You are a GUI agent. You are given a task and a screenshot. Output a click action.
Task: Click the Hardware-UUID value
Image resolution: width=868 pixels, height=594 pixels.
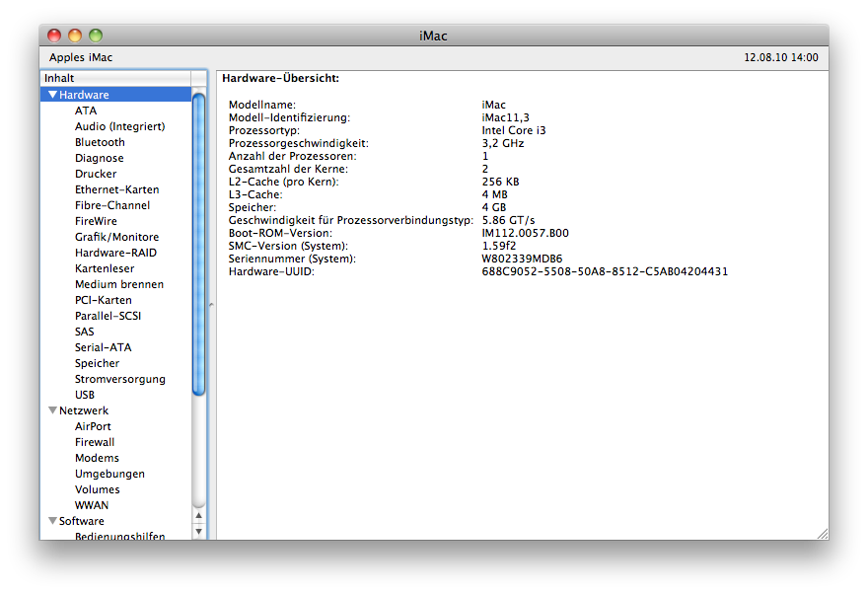click(x=605, y=271)
